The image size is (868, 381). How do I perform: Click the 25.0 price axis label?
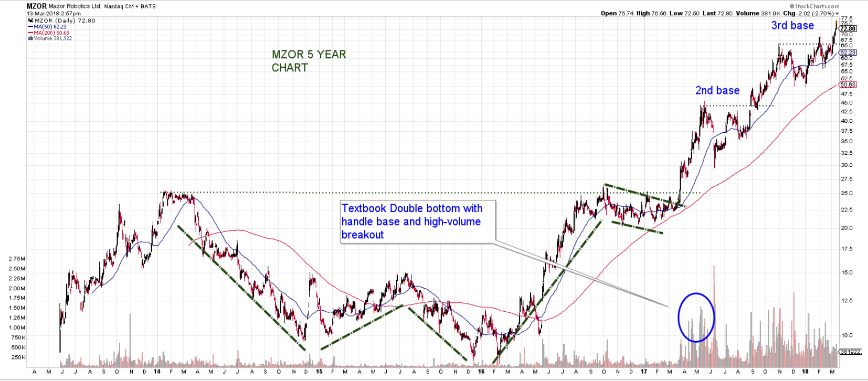846,193
